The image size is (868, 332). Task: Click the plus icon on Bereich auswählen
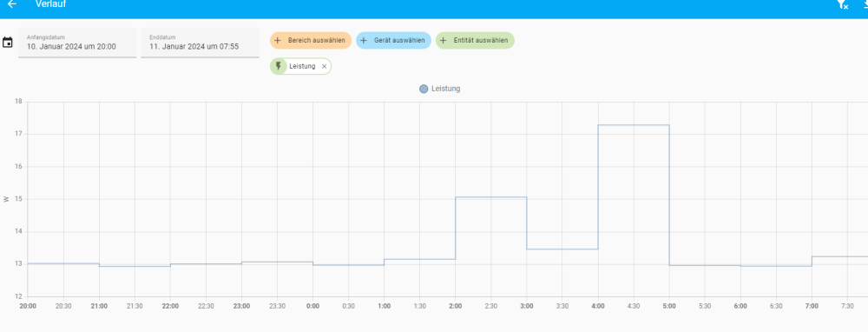coord(278,41)
